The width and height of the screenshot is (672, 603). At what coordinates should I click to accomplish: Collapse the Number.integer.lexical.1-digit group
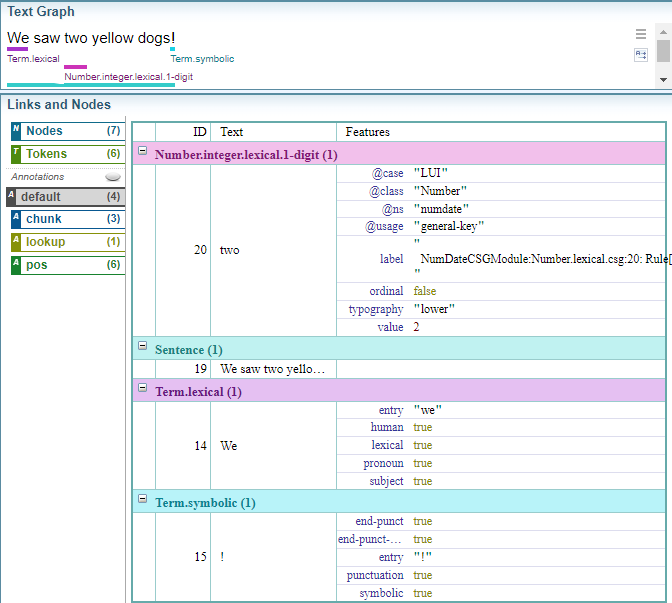[x=143, y=152]
